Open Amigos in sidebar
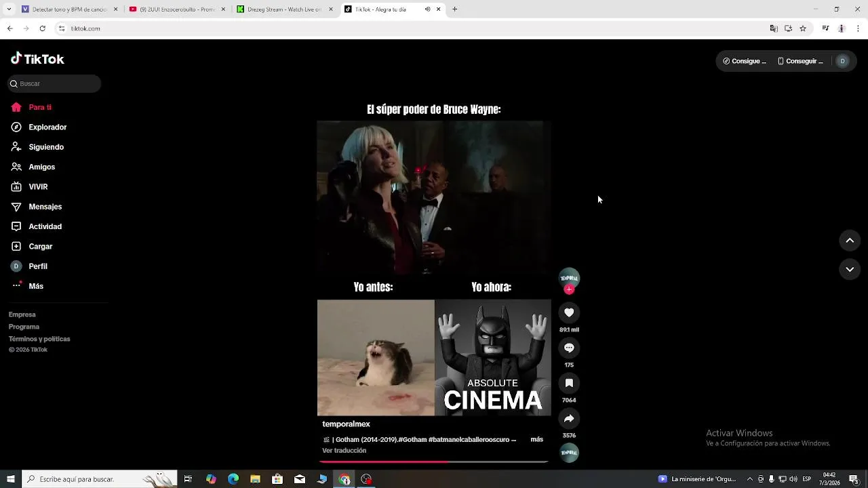Viewport: 868px width, 488px height. pyautogui.click(x=33, y=167)
